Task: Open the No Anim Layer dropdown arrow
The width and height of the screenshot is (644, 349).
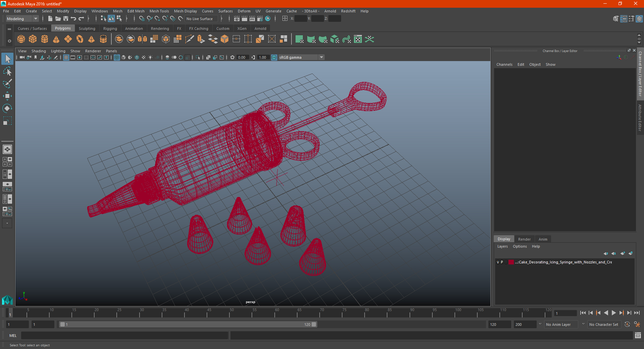Action: click(540, 324)
